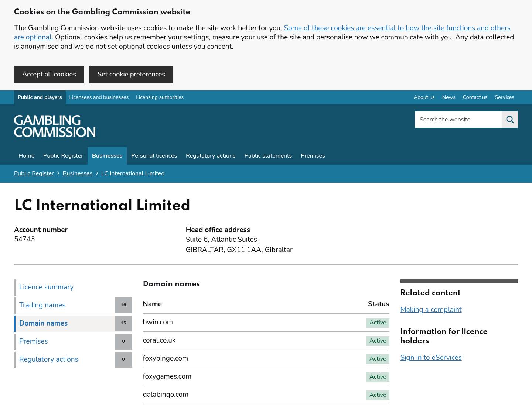532x406 pixels.
Task: Click the Active status for galabingo.com
Action: 378,395
